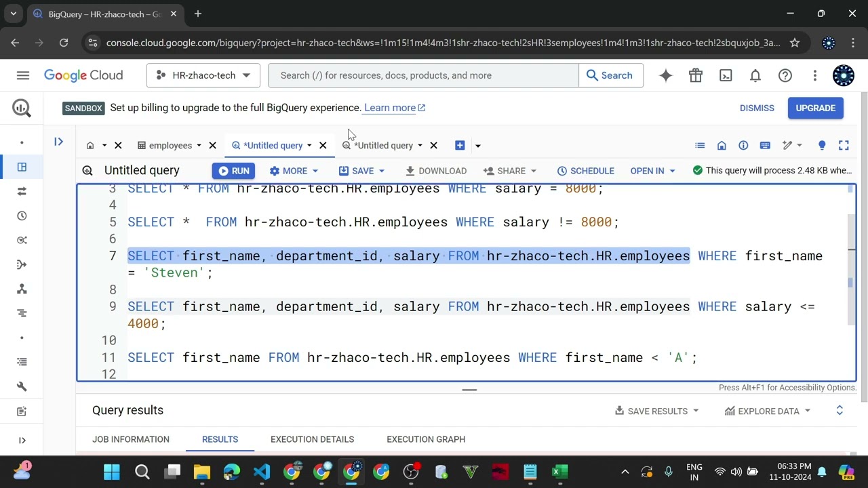Image resolution: width=868 pixels, height=488 pixels.
Task: Open the notifications bell
Action: [x=755, y=75]
